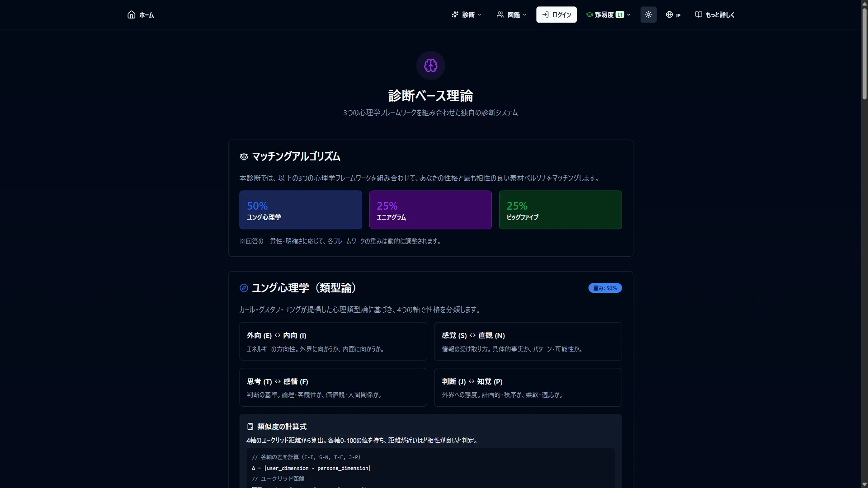Click the scale icon beside マッチングアルゴリズム
The height and width of the screenshot is (488, 868).
click(244, 156)
